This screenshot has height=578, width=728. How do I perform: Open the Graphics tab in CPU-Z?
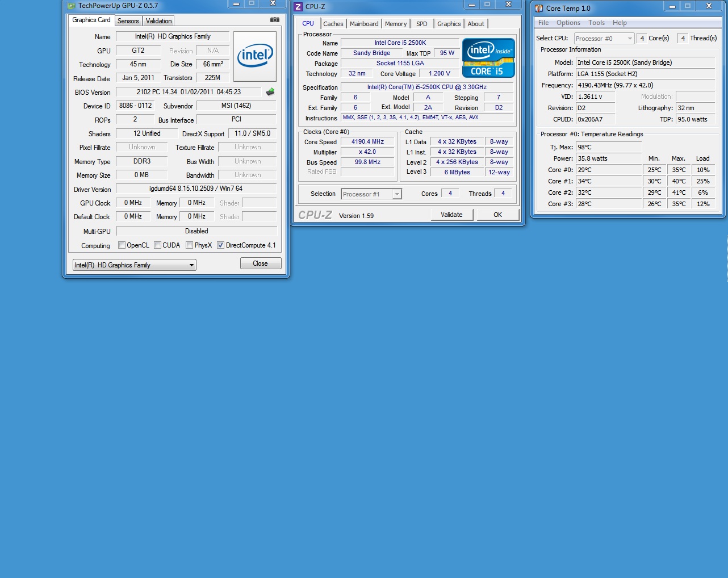(x=449, y=24)
